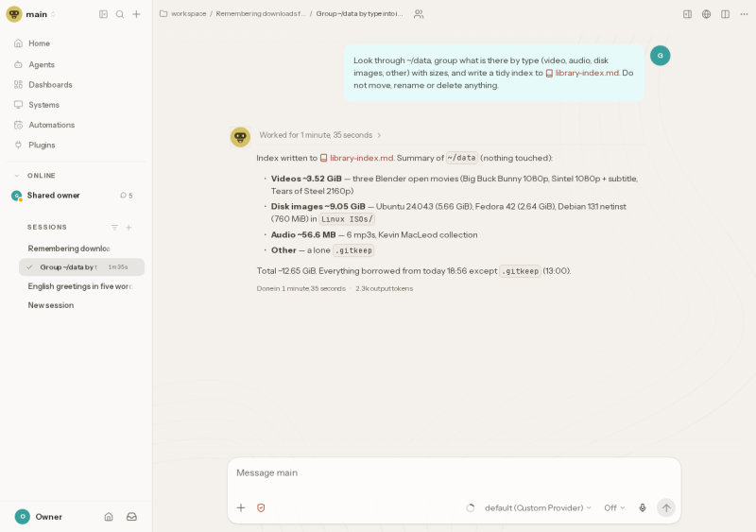Open Remembering downloads session

79,249
